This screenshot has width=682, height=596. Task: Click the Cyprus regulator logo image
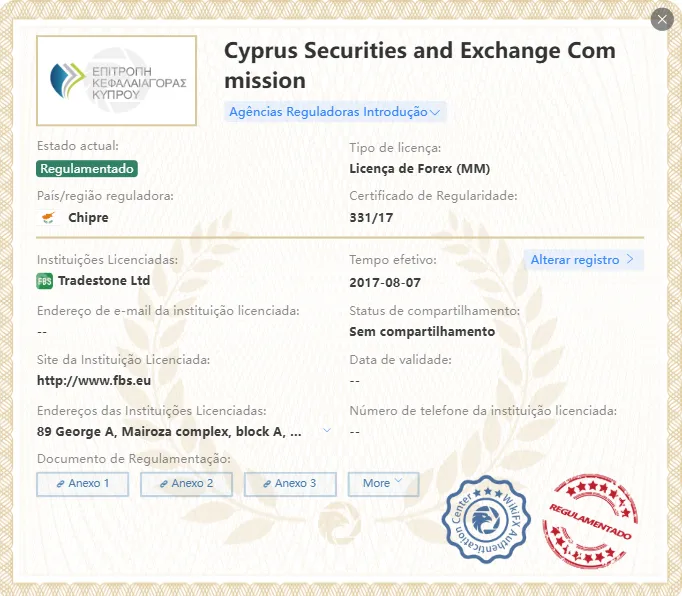pyautogui.click(x=116, y=81)
